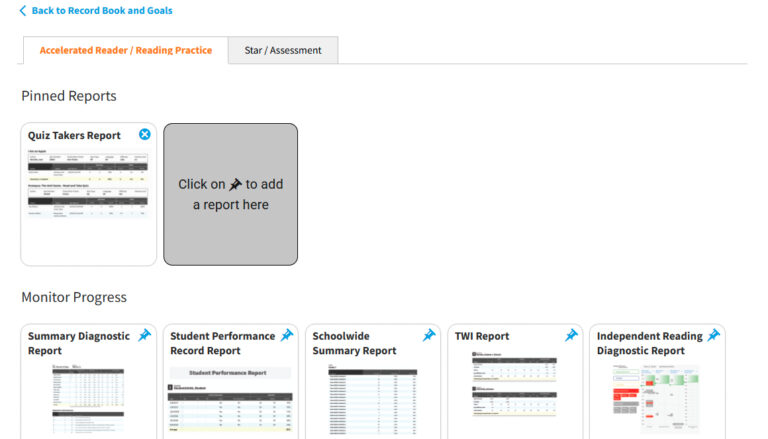
Task: Unpin the Quiz Takers Report
Action: pos(145,135)
